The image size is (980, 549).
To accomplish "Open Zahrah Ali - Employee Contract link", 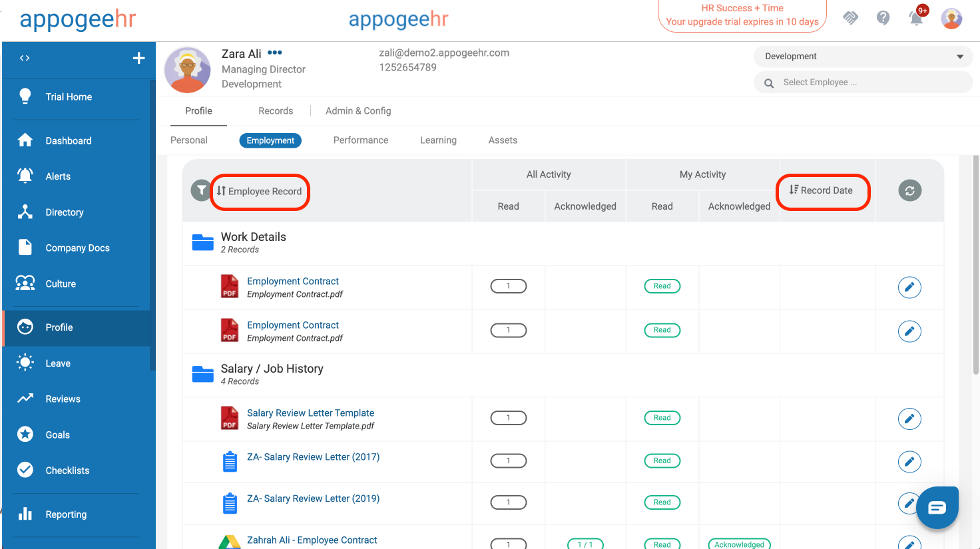I will [x=312, y=540].
